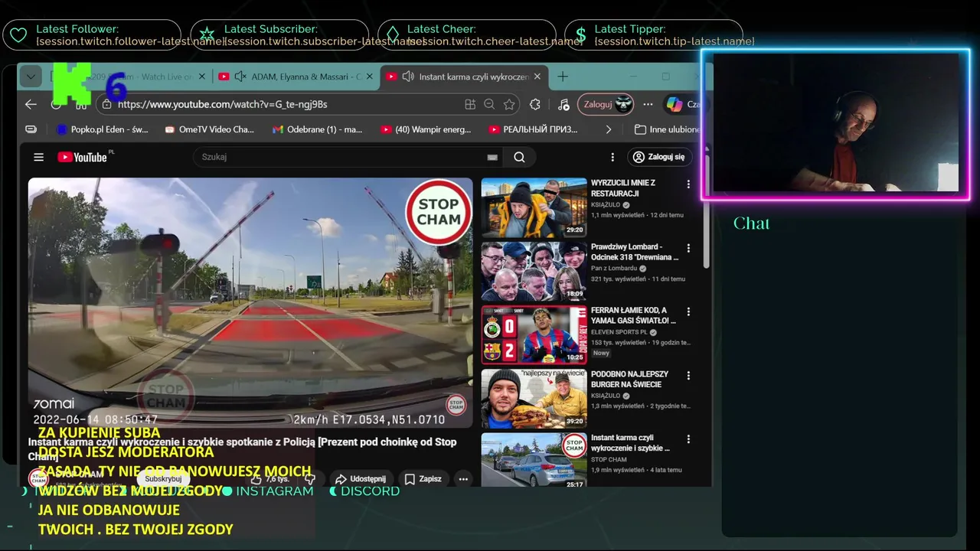Click the 'Zaloguj' profile button in browser
The image size is (980, 551).
pos(606,104)
